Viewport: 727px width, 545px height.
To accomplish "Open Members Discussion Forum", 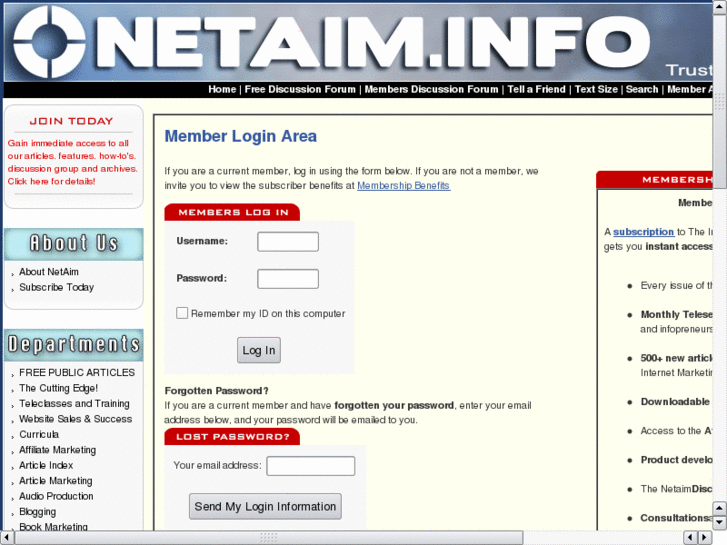I will pyautogui.click(x=431, y=90).
